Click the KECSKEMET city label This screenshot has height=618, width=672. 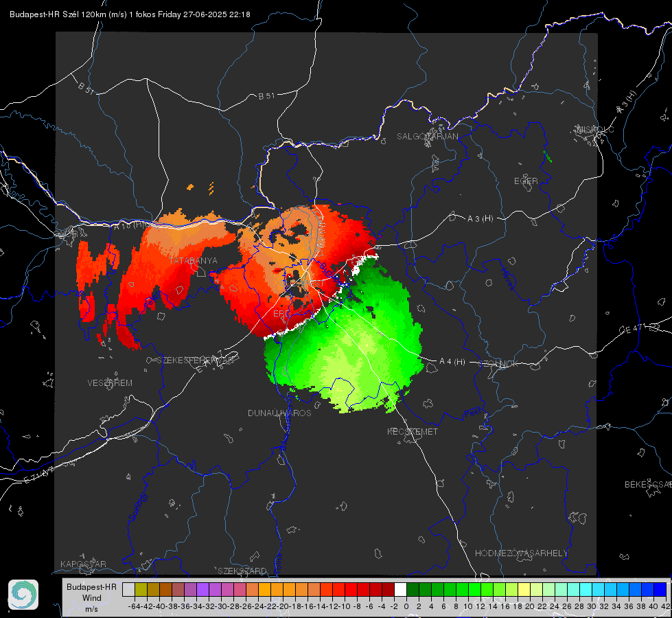click(413, 431)
